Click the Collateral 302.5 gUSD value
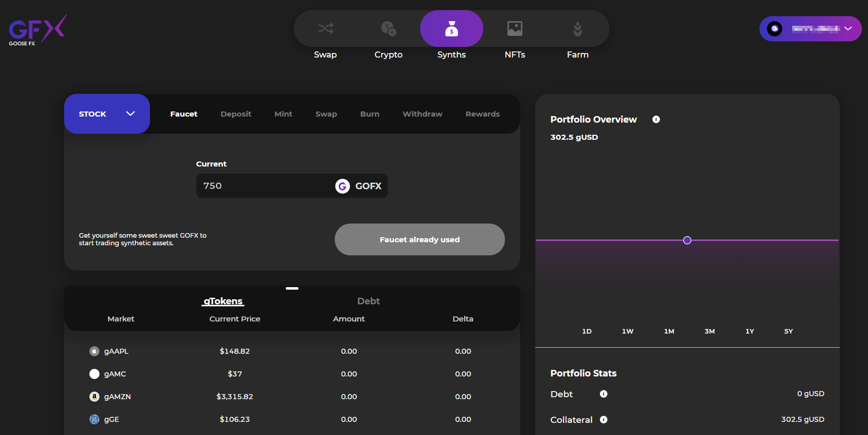Viewport: 868px width, 435px height. pyautogui.click(x=803, y=419)
